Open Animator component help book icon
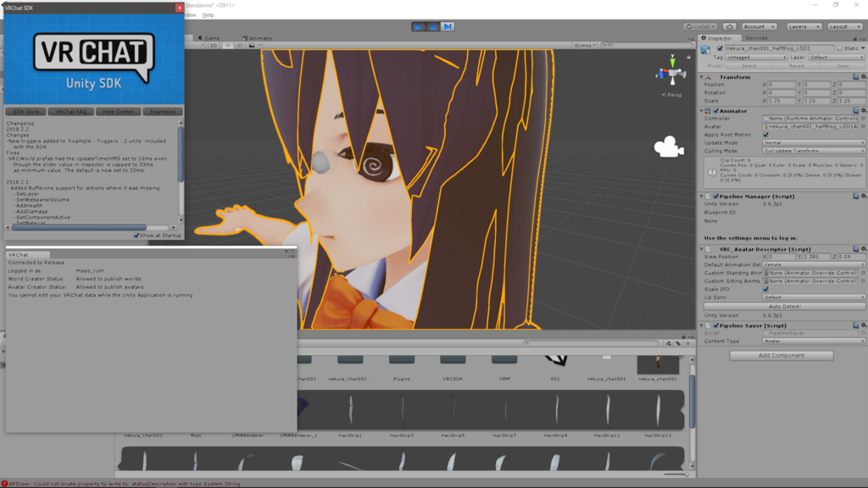 [856, 111]
